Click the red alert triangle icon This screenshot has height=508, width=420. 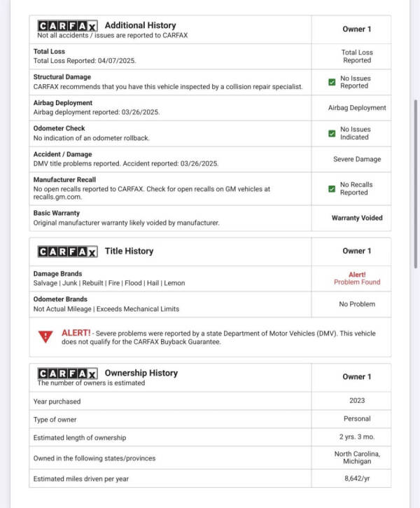coord(45,337)
